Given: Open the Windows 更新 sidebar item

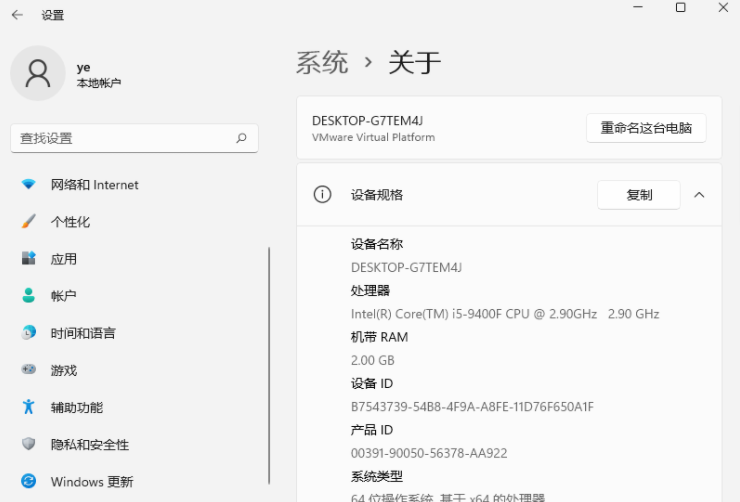Looking at the screenshot, I should (91, 481).
